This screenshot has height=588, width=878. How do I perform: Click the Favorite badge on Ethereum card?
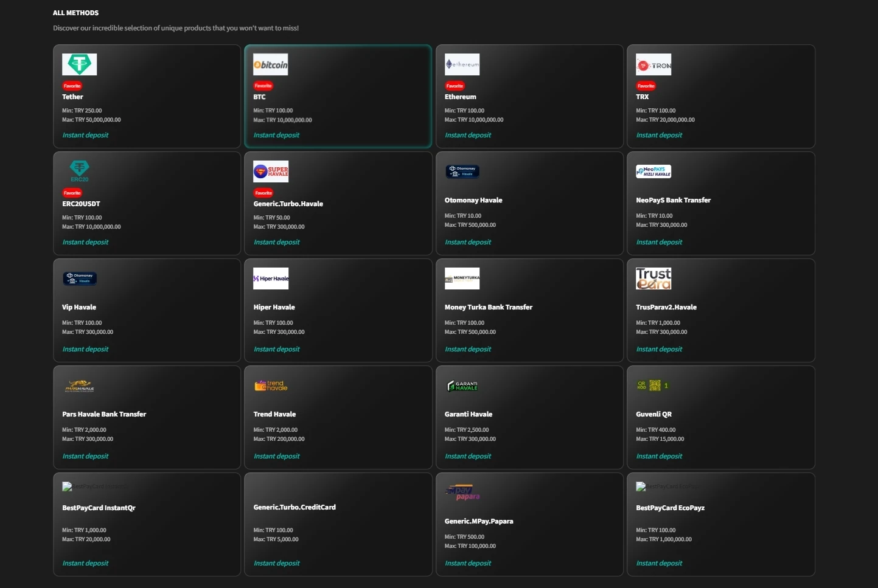pos(455,86)
